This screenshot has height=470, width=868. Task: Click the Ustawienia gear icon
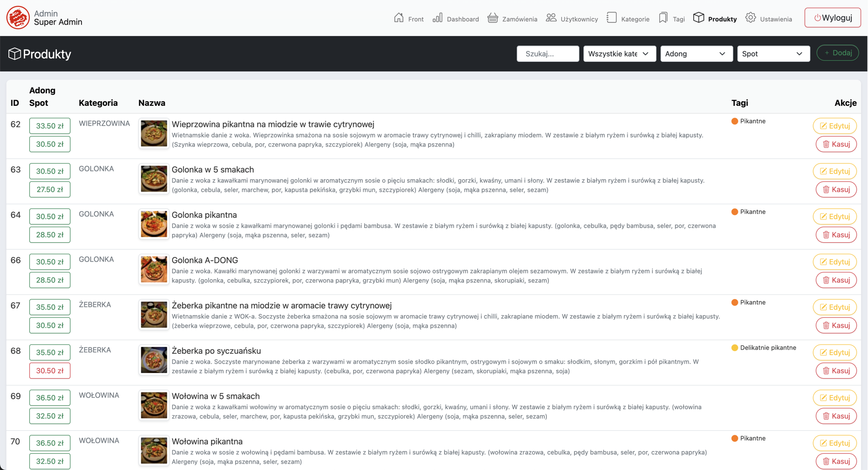(x=751, y=18)
